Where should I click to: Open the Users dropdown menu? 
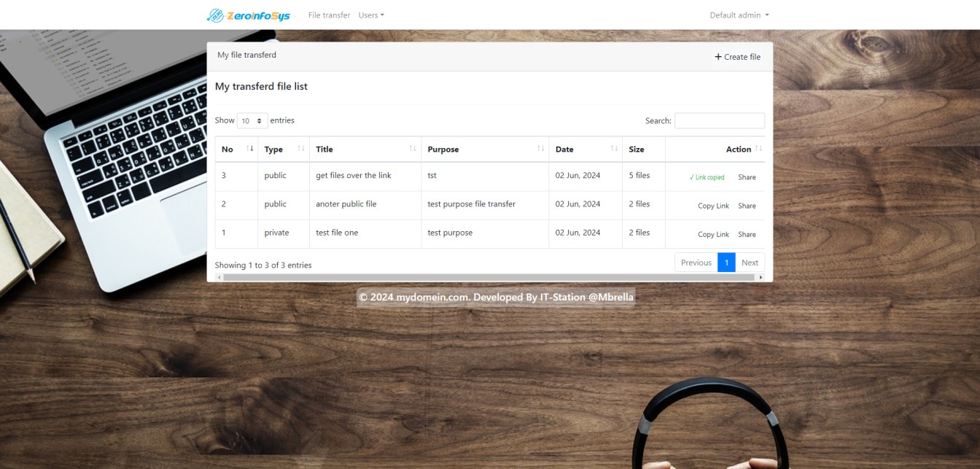(x=371, y=15)
